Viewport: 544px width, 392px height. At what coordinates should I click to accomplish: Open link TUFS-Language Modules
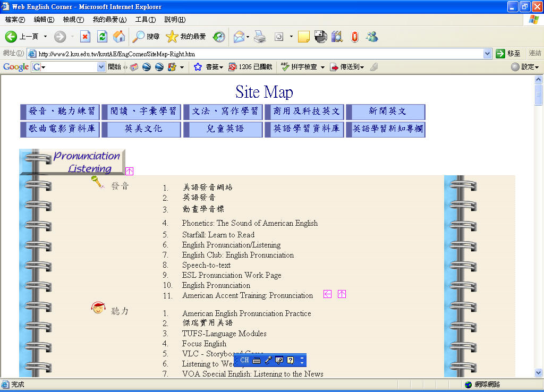224,334
